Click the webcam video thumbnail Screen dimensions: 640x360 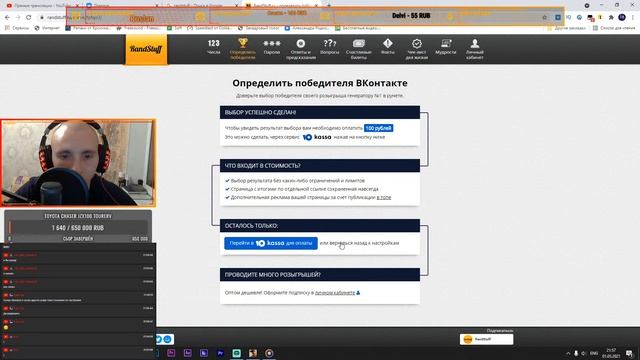(78, 163)
